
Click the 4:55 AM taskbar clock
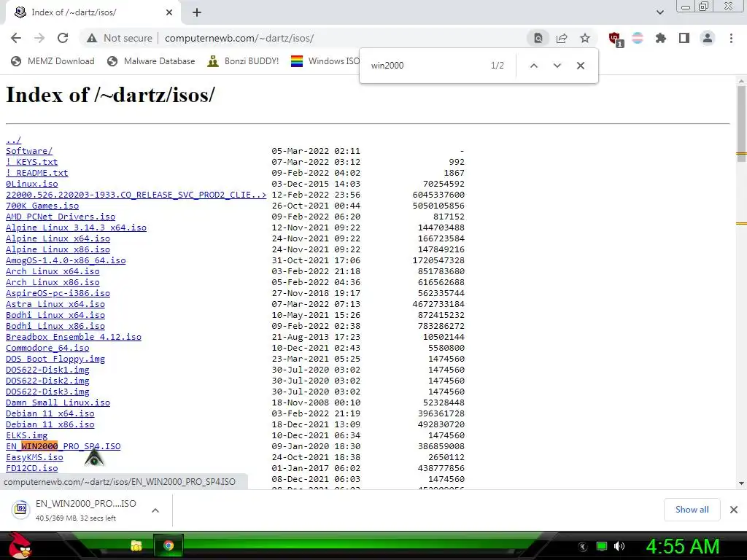coord(683,546)
